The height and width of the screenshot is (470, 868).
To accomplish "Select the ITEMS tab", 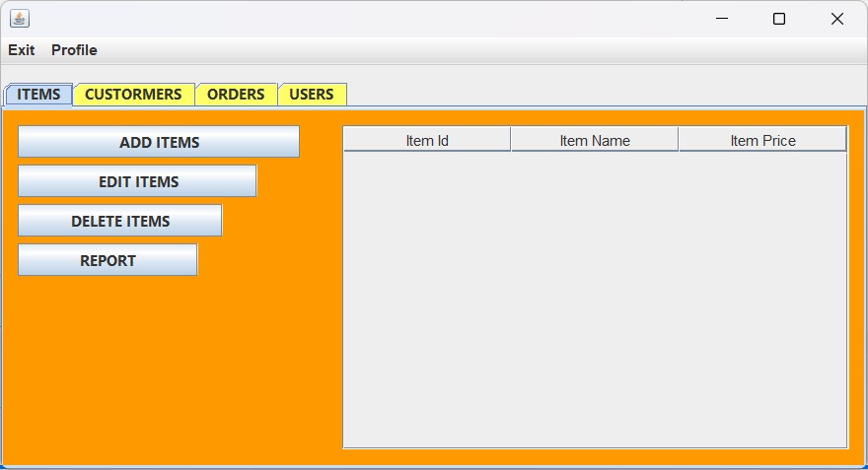I will pyautogui.click(x=38, y=95).
